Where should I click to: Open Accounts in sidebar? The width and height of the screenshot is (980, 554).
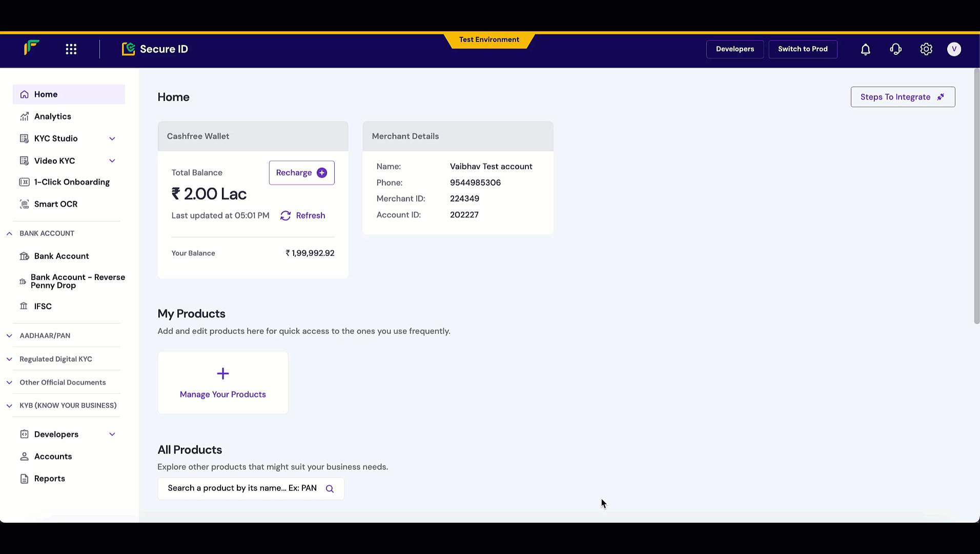pos(69,457)
